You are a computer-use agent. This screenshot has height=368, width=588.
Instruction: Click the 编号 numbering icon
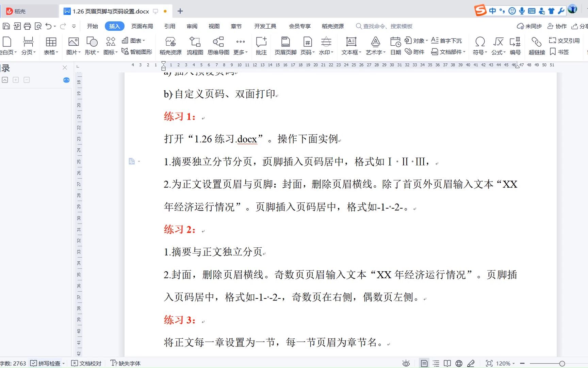[515, 46]
